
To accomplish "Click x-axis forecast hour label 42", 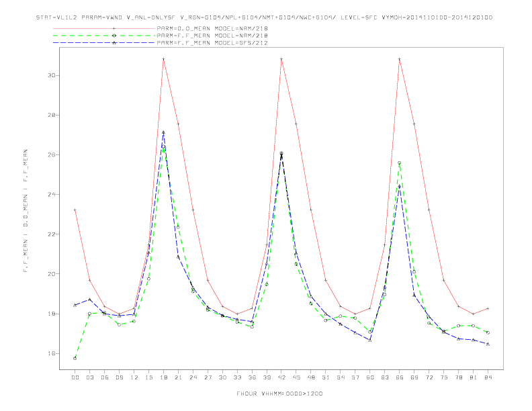I will 281,377.
